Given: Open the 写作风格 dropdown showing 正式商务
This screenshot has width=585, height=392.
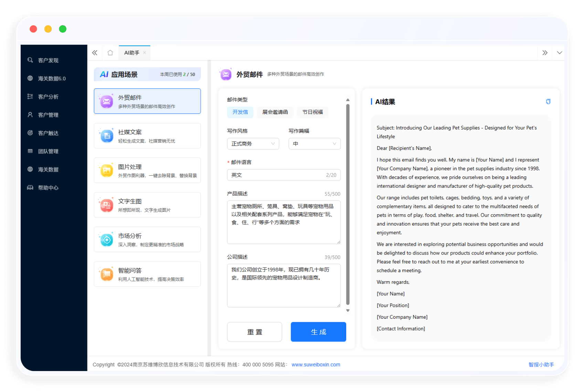Looking at the screenshot, I should point(253,144).
